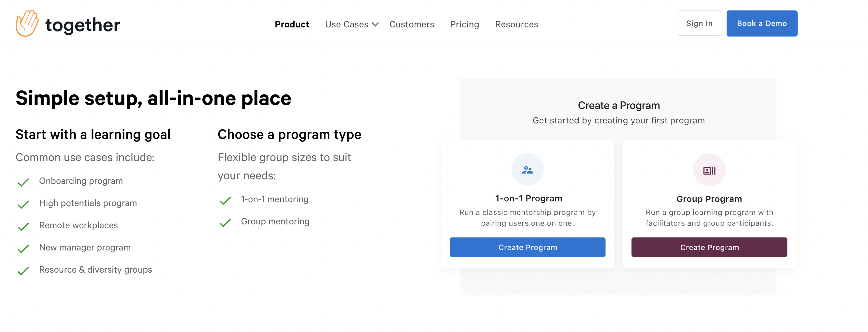Click the Sign In button

(699, 23)
